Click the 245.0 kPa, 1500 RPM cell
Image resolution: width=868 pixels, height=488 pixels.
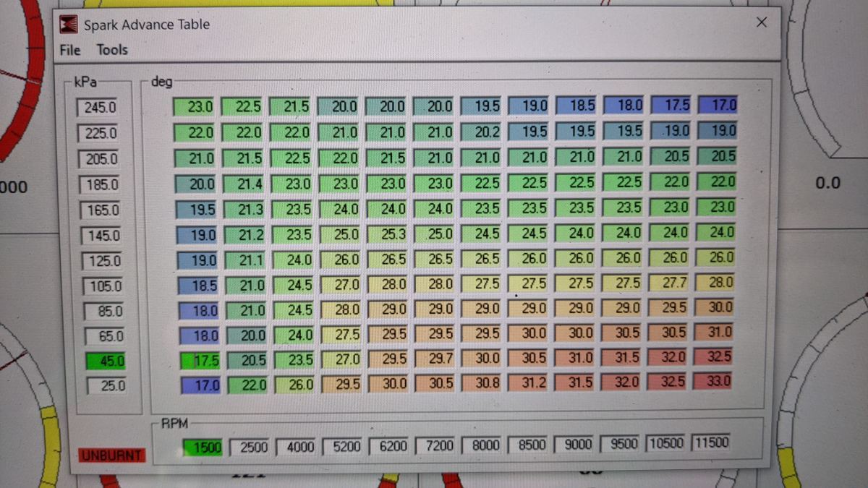coord(194,107)
